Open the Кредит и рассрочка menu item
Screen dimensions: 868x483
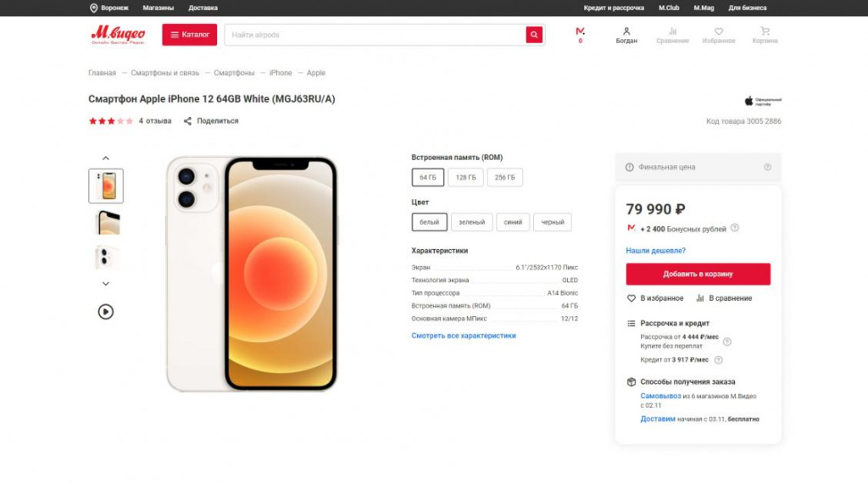[614, 8]
